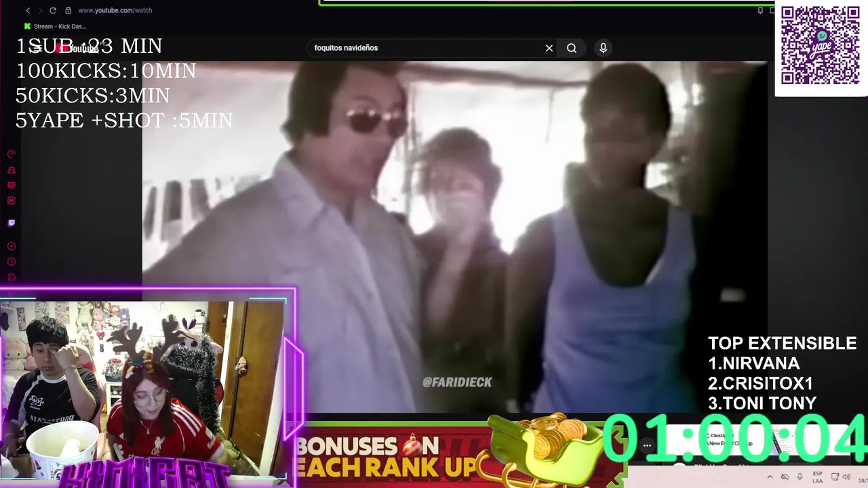Open the sidebar history clock icon
This screenshot has height=488, width=868.
pyautogui.click(x=11, y=262)
